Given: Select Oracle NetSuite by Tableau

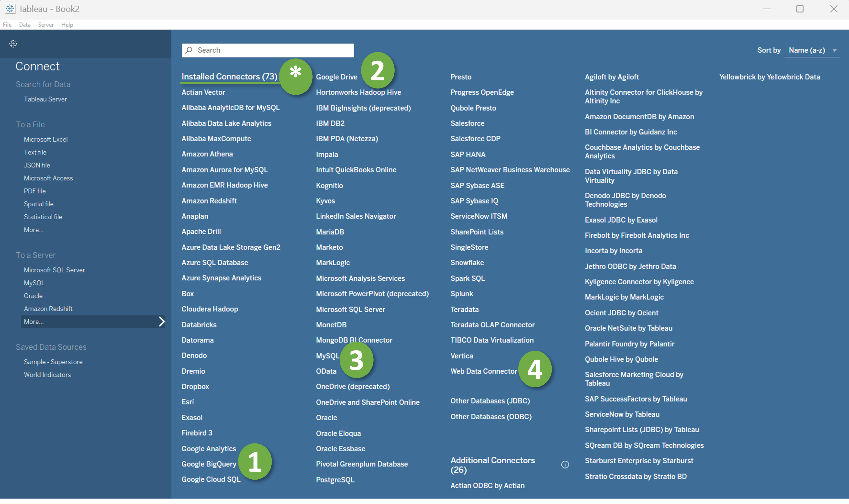Looking at the screenshot, I should coord(628,328).
